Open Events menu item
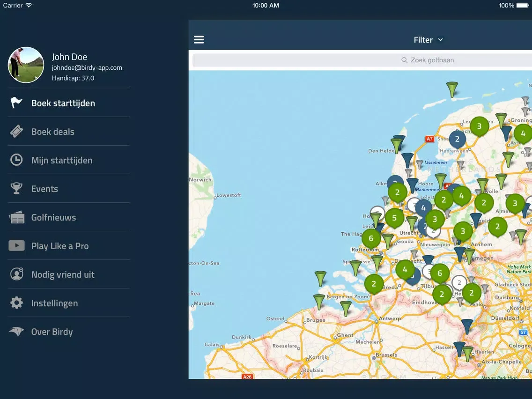The height and width of the screenshot is (399, 532). click(69, 188)
